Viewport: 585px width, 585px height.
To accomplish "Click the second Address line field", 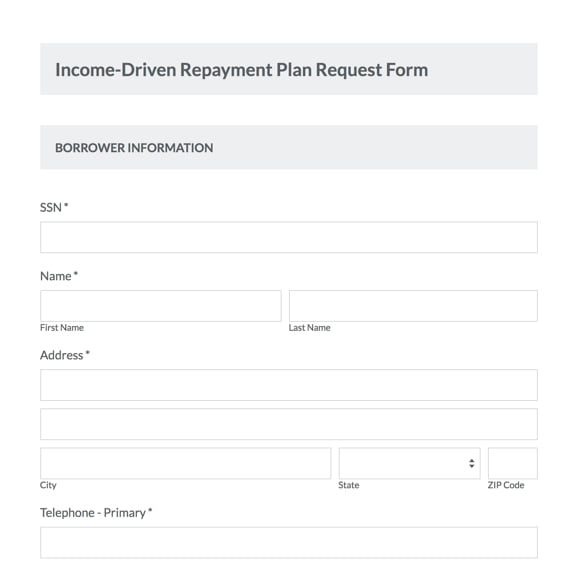I will click(289, 424).
